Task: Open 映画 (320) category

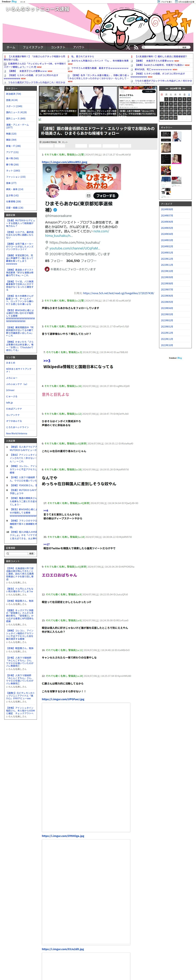Action: click(x=11, y=134)
